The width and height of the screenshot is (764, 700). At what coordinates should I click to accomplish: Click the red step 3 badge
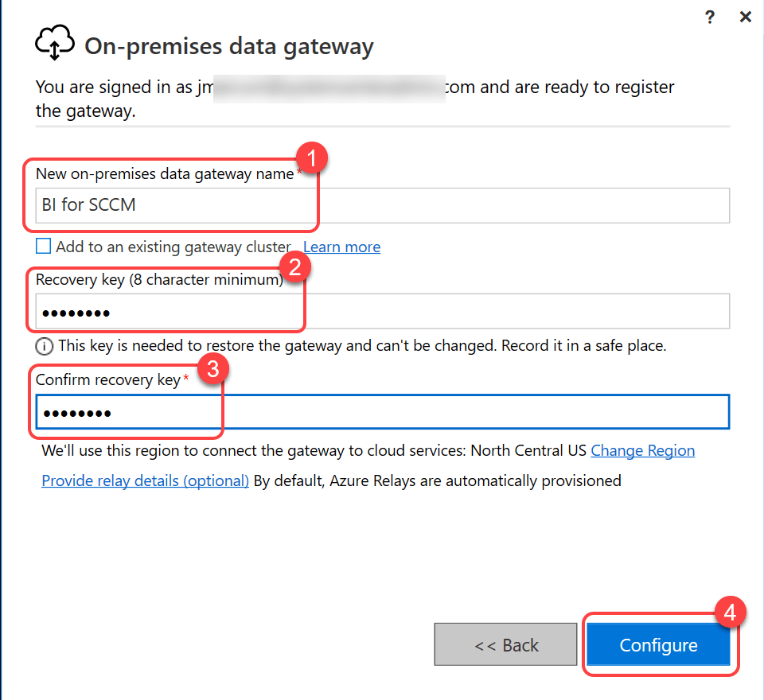[212, 367]
